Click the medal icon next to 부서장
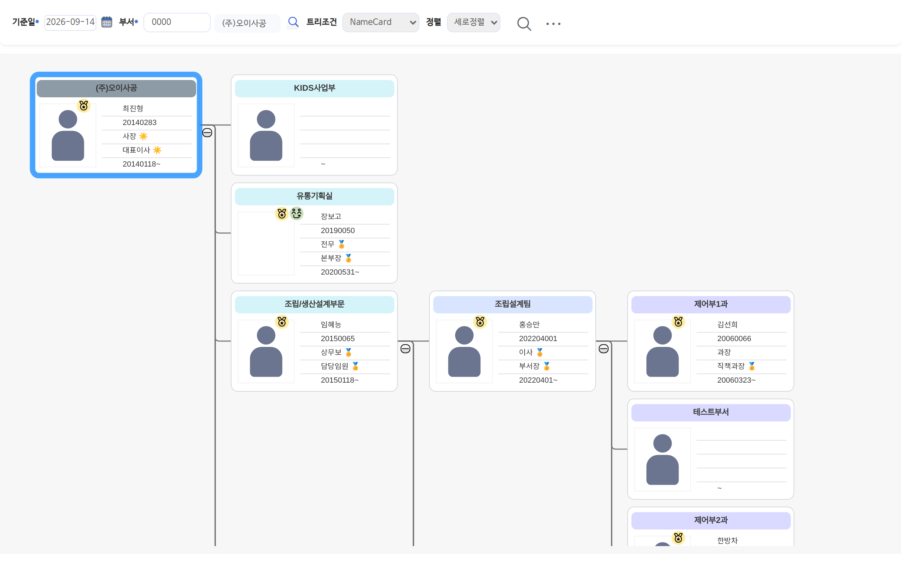 coord(546,366)
